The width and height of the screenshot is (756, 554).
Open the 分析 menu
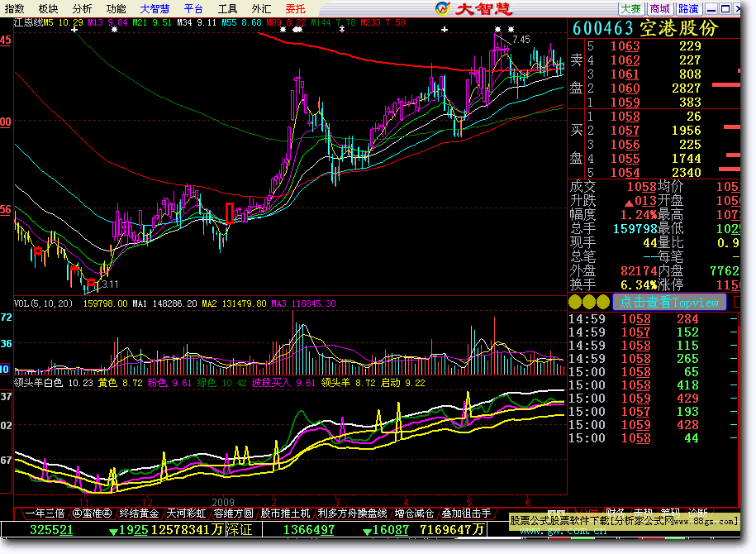pyautogui.click(x=82, y=9)
